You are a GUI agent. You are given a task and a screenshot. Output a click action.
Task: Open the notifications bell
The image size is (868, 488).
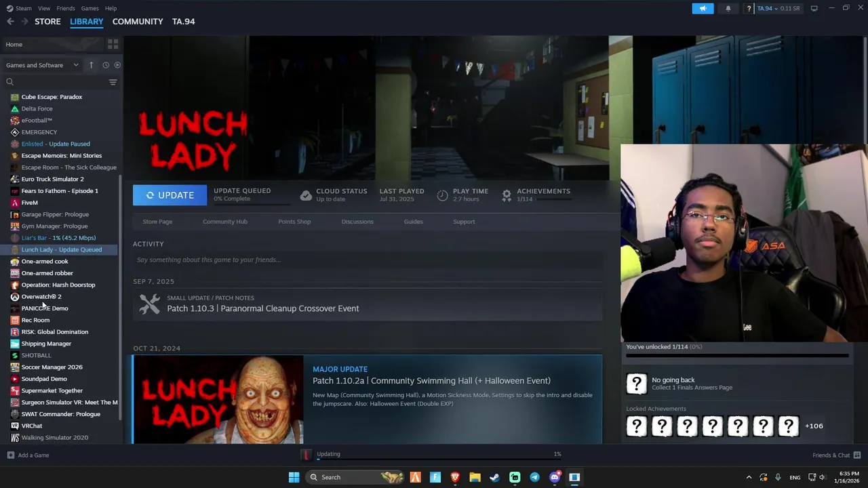pos(728,8)
